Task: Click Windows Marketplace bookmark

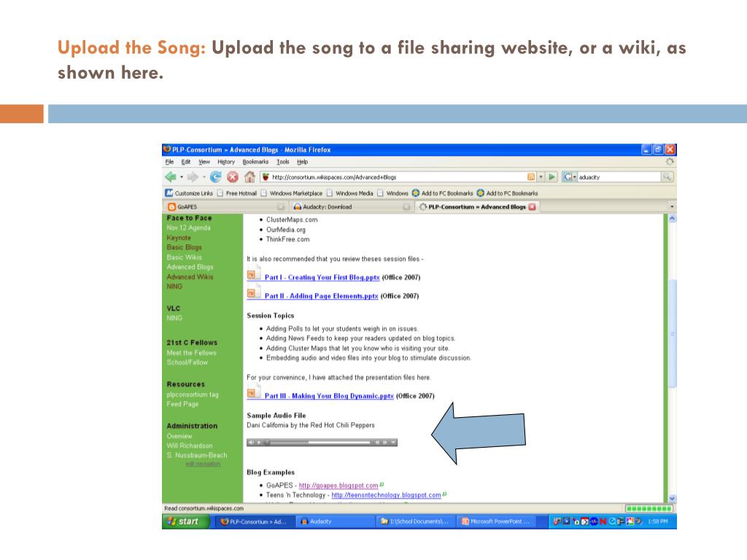Action: point(292,192)
